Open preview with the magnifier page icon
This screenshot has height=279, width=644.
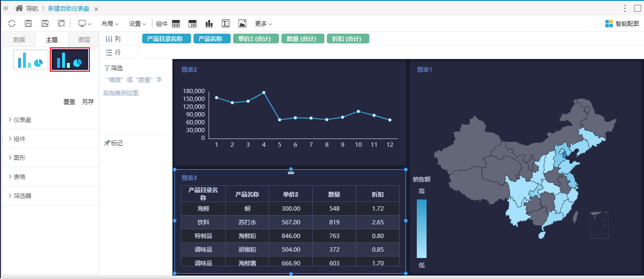[x=62, y=23]
